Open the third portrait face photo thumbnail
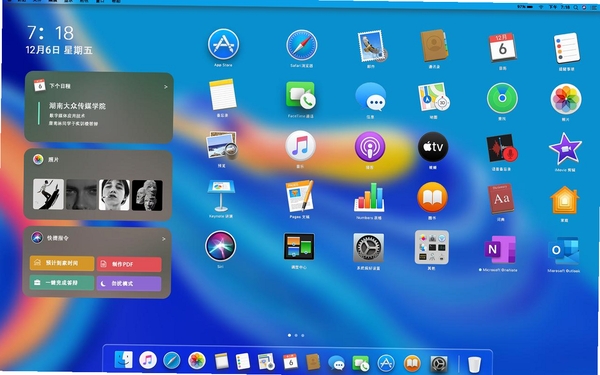The height and width of the screenshot is (375, 600). tap(114, 195)
